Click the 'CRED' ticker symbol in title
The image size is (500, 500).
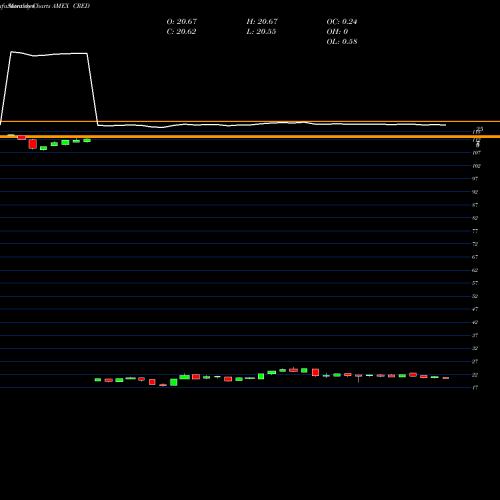coord(81,6)
